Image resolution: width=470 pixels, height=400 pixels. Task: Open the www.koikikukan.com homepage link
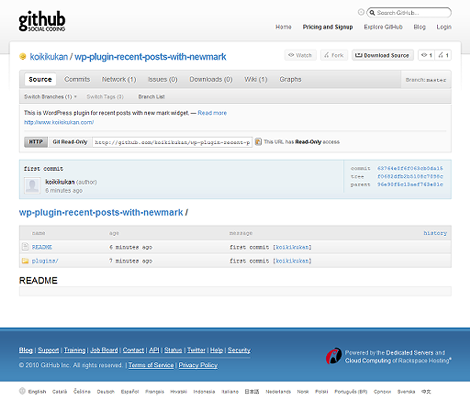tap(59, 122)
